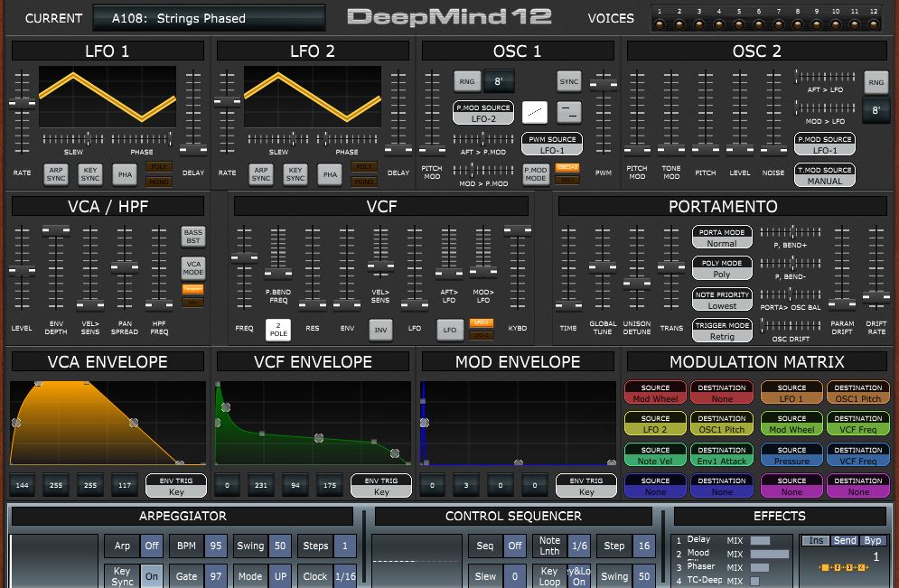Open the Env1 Attack modulation destination

click(722, 455)
